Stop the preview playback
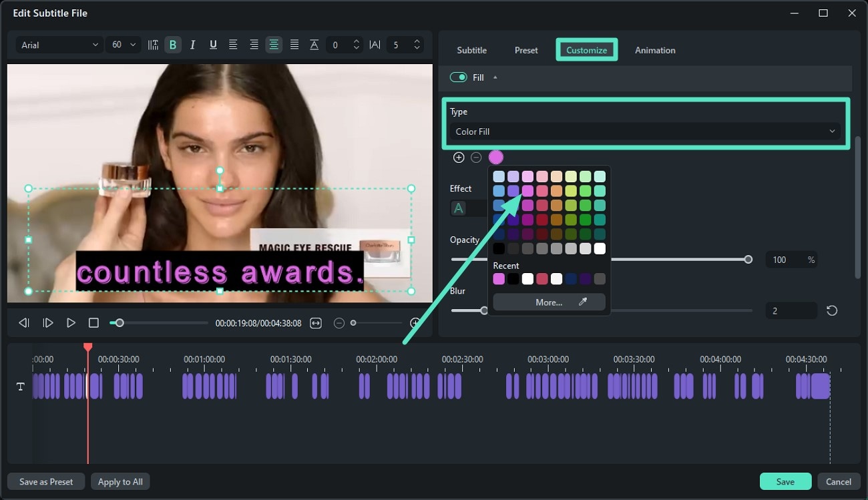 pyautogui.click(x=93, y=323)
